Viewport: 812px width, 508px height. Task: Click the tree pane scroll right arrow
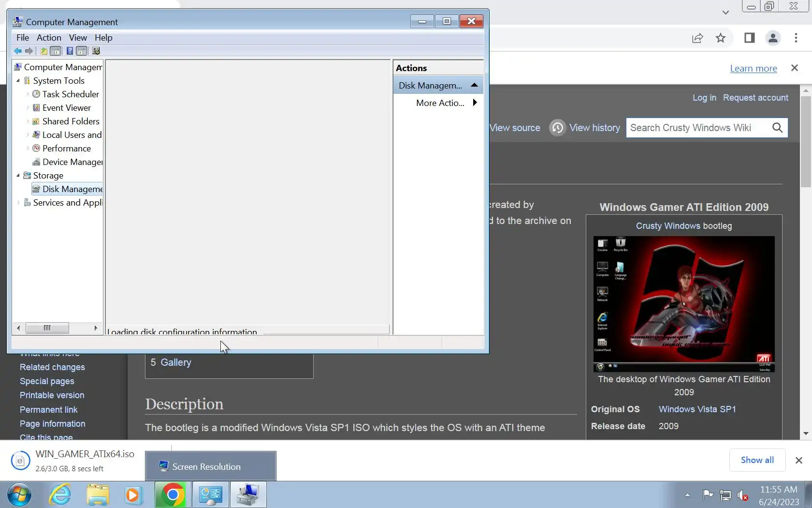(96, 328)
